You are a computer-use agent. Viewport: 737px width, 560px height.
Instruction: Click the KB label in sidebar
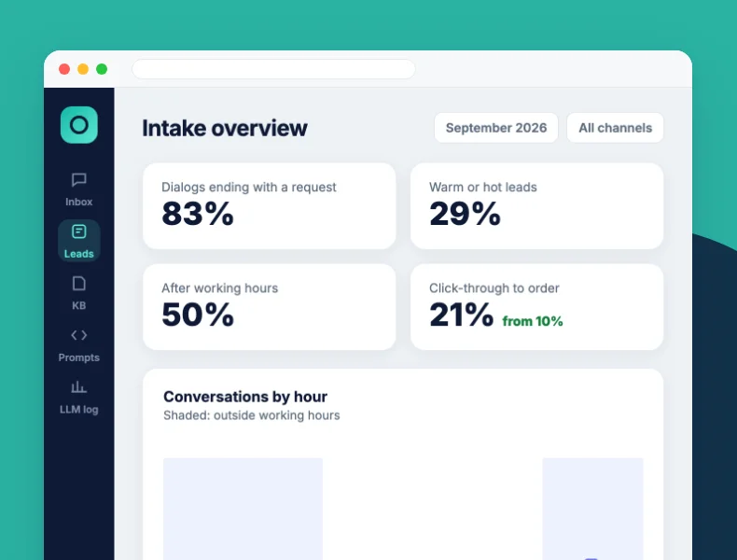(x=79, y=305)
